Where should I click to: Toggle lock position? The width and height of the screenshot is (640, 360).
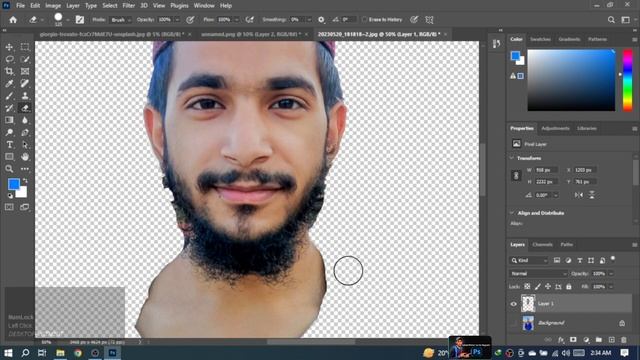pos(548,287)
